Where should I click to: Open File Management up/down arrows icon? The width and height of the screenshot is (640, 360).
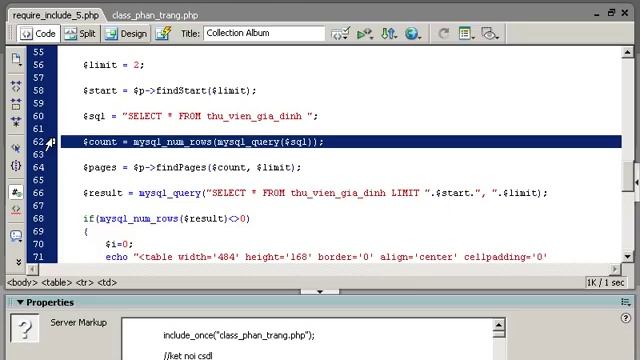pos(389,33)
